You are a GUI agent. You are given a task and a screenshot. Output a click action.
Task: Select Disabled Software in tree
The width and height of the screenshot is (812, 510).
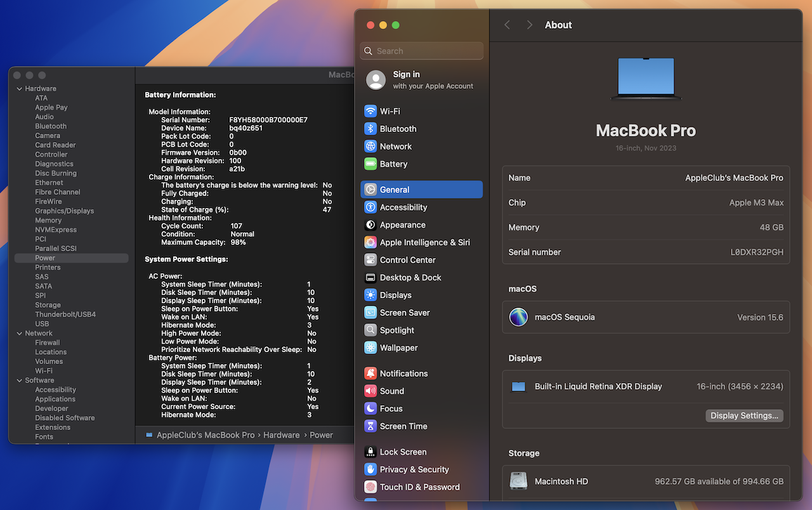pos(65,418)
